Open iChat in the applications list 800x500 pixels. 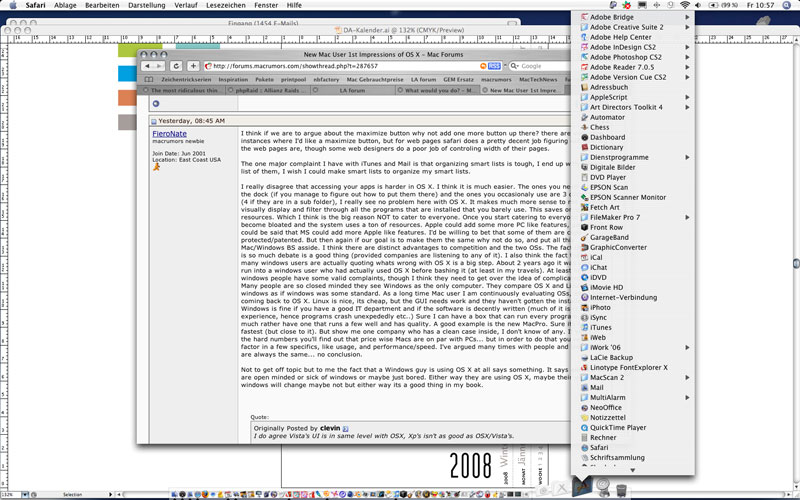pyautogui.click(x=633, y=267)
